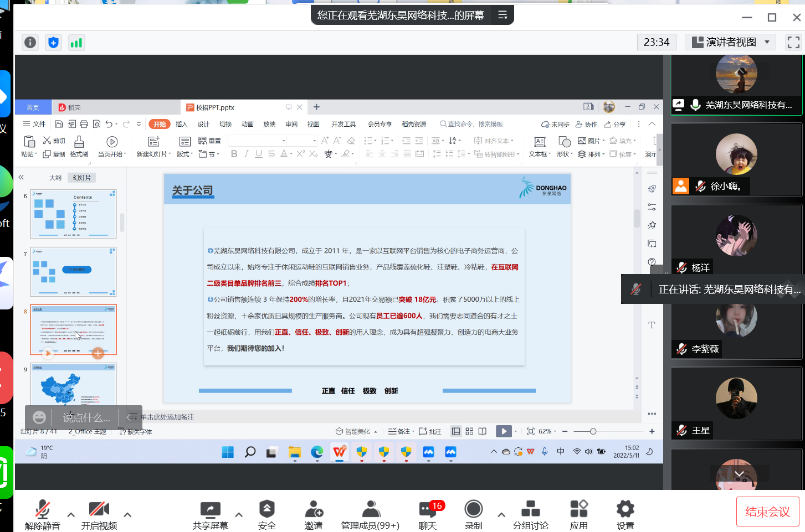Open the 应用 apps panel
This screenshot has height=532, width=805.
point(579,514)
